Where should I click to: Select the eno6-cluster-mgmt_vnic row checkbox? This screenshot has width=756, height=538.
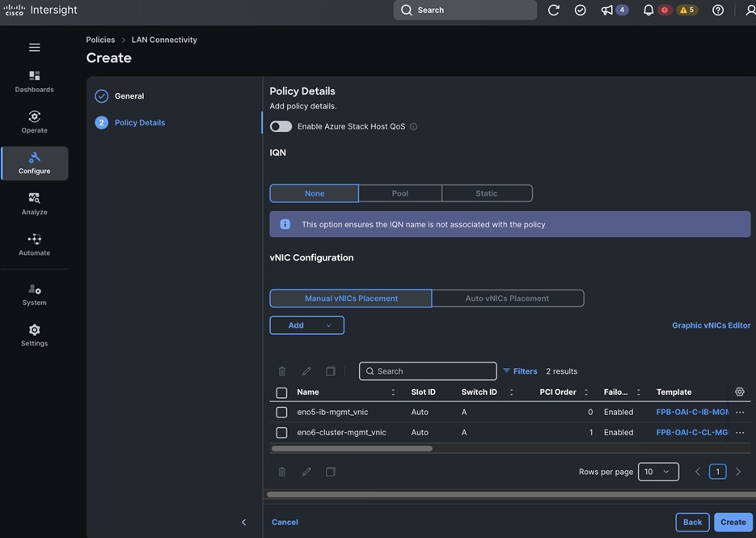click(x=281, y=432)
